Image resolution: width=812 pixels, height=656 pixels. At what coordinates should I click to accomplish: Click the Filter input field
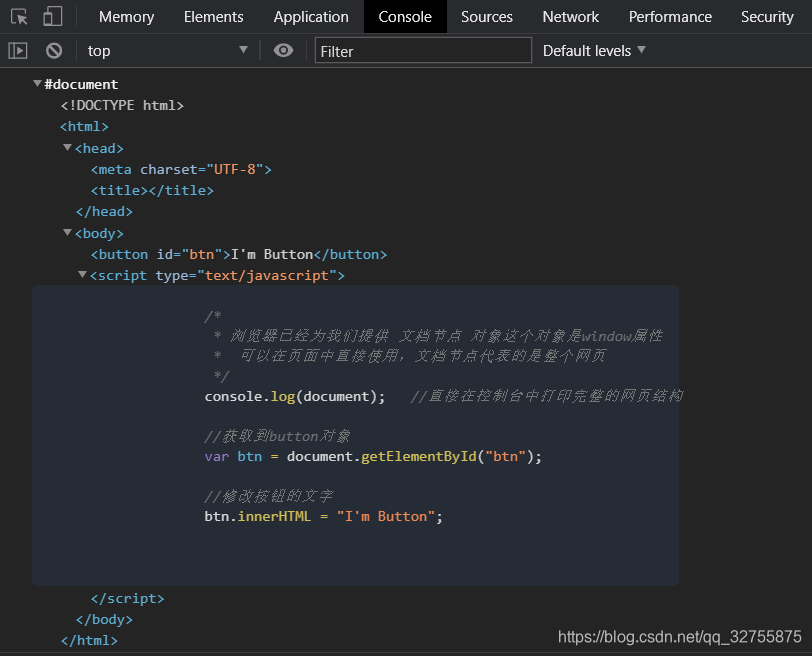(423, 50)
